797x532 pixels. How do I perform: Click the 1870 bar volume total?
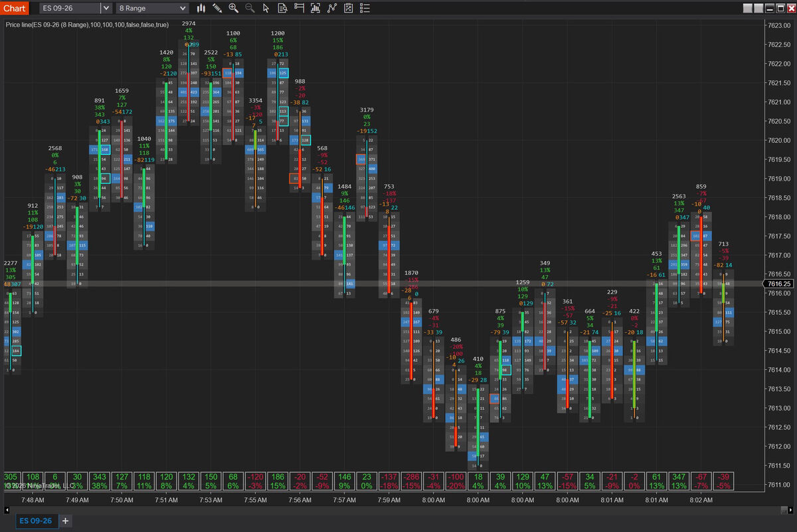[x=412, y=273]
